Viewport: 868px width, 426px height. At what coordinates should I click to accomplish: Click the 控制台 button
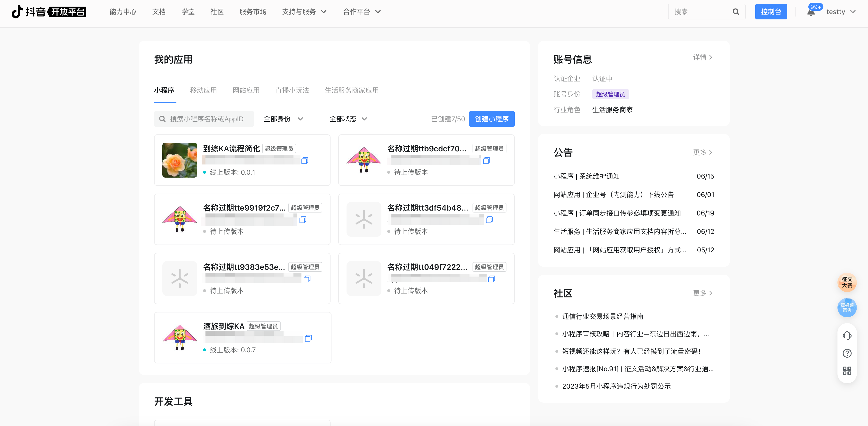pos(771,12)
